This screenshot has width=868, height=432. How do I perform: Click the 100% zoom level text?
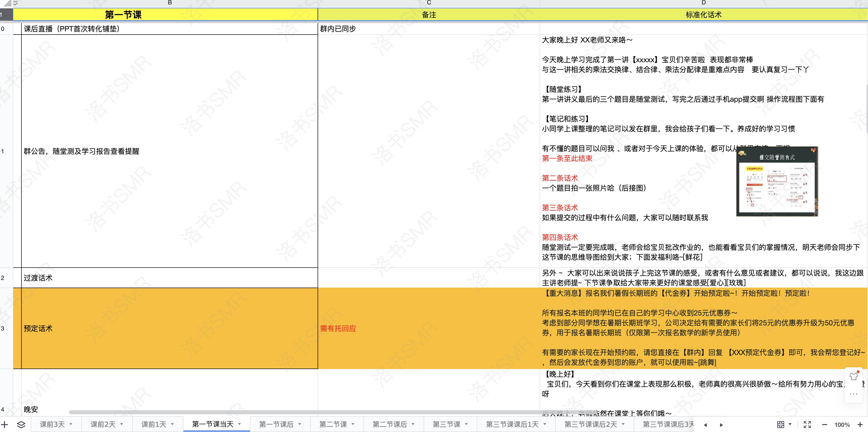[x=842, y=424]
